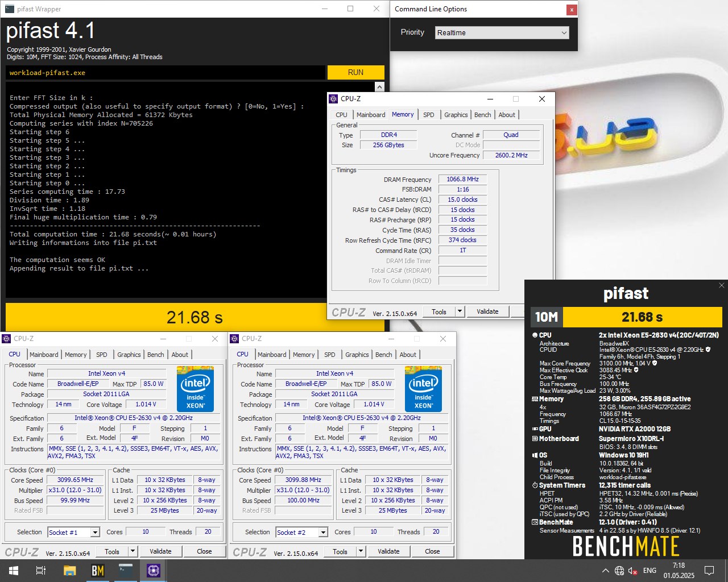Image resolution: width=728 pixels, height=582 pixels.
Task: Run the pifast benchmark with RUN button
Action: click(x=355, y=72)
